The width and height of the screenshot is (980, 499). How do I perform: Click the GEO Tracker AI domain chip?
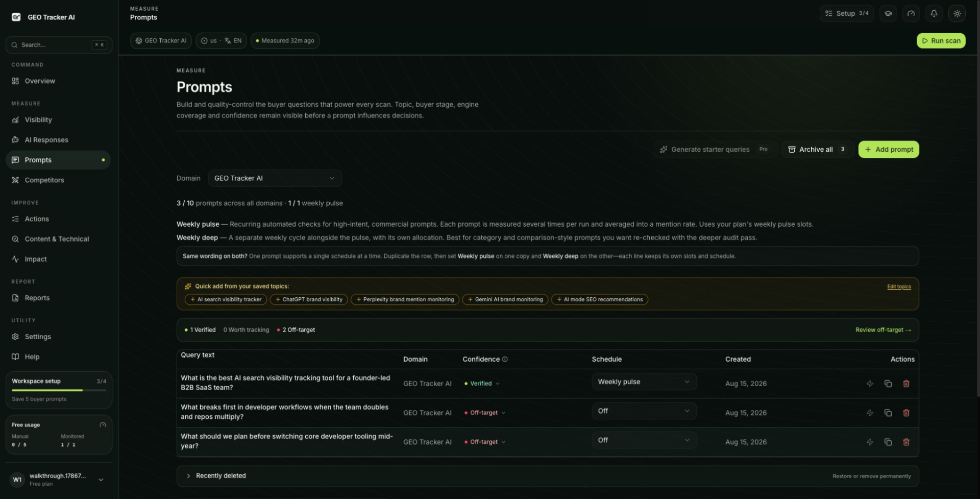161,41
